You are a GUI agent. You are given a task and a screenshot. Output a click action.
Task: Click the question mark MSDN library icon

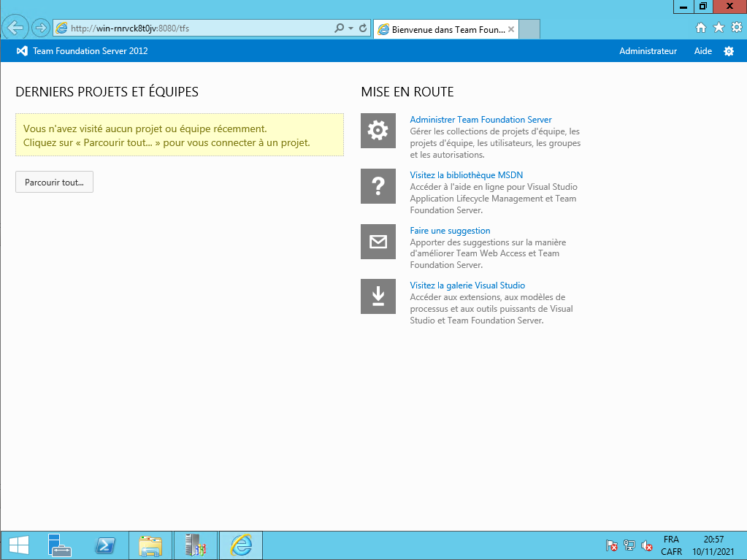click(x=378, y=186)
